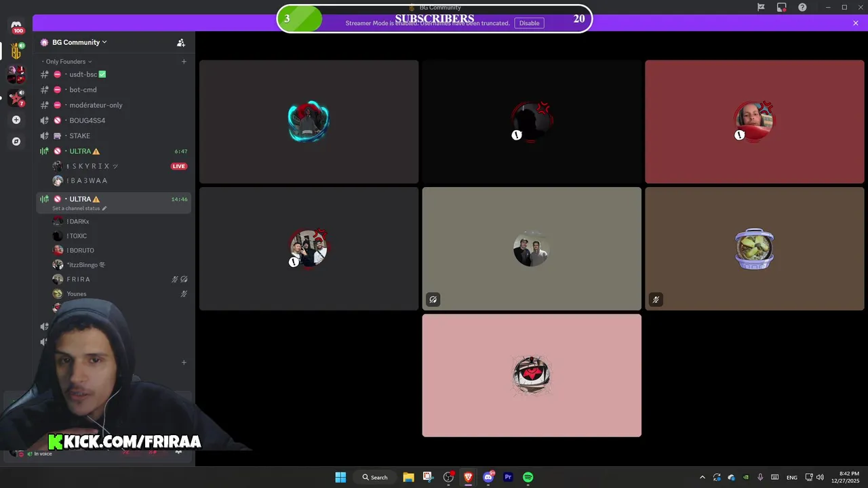Open Discover servers compass icon
Image resolution: width=868 pixels, height=488 pixels.
16,142
